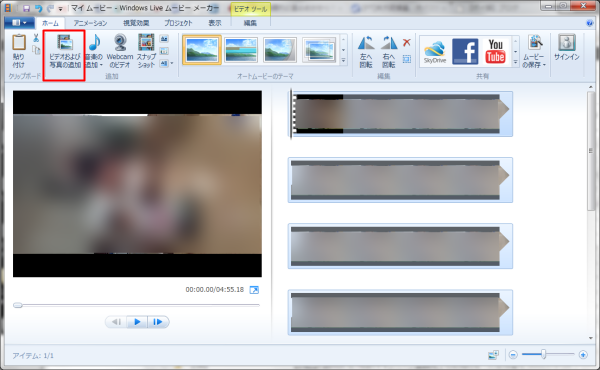The width and height of the screenshot is (600, 370).
Task: Click the video preview monitor
Action: click(x=137, y=184)
